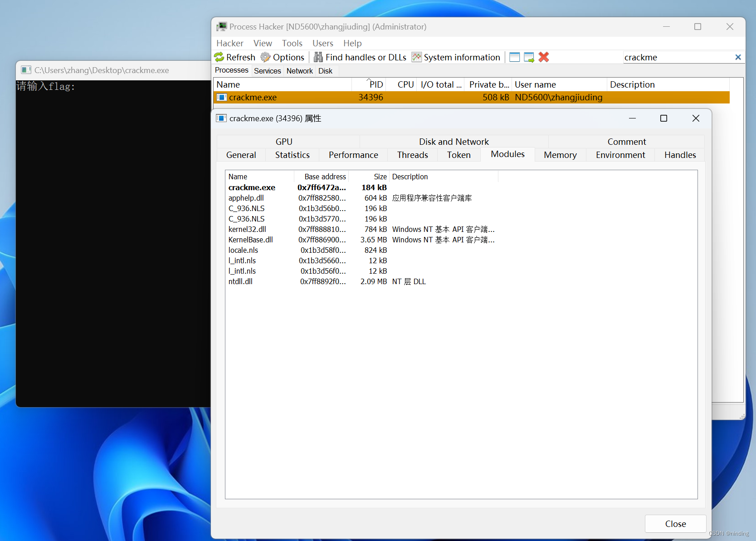Open the Comment tab
The height and width of the screenshot is (541, 756).
pos(627,142)
